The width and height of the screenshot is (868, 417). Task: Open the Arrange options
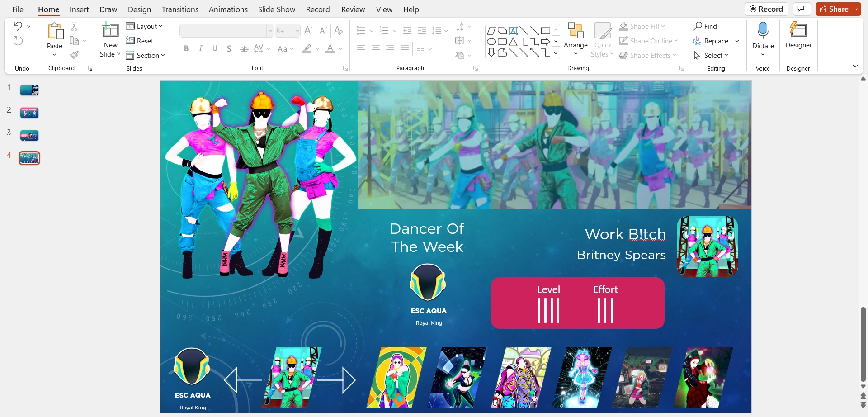pos(575,38)
